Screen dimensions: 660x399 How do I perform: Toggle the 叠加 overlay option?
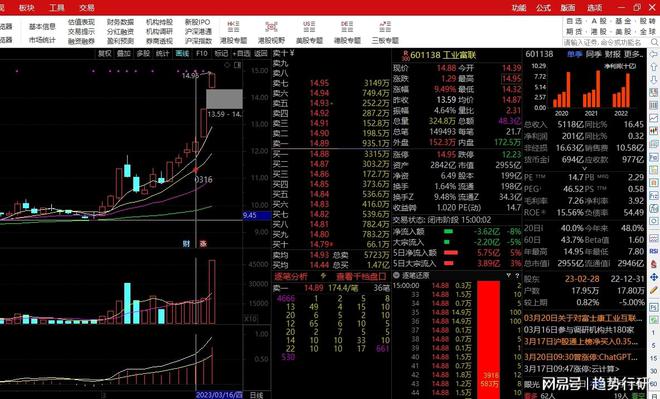[x=124, y=53]
